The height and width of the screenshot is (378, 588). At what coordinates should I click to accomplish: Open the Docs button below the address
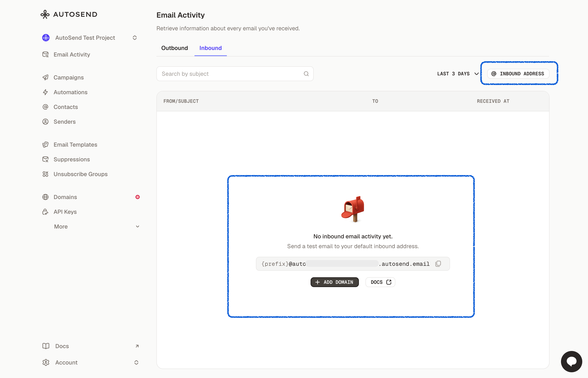tap(380, 282)
